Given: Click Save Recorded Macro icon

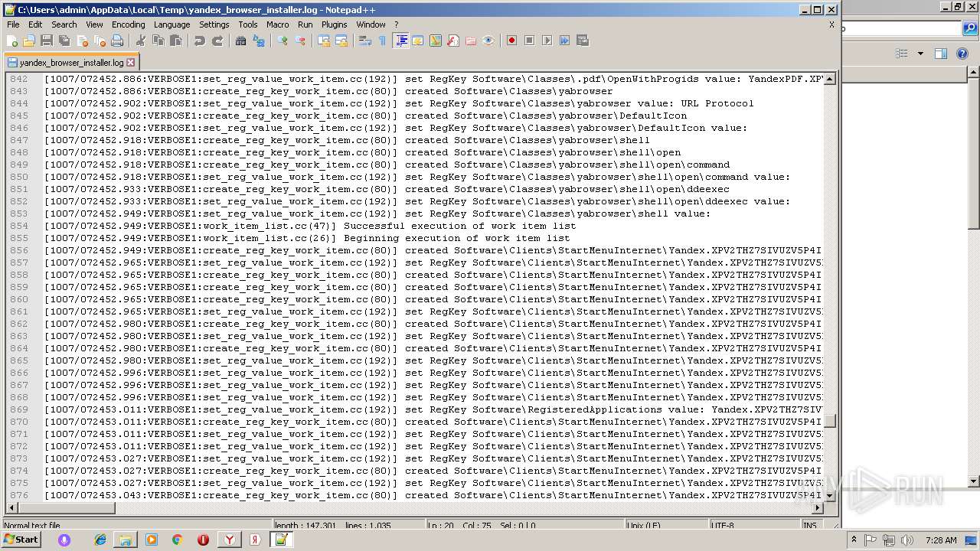Looking at the screenshot, I should [583, 41].
